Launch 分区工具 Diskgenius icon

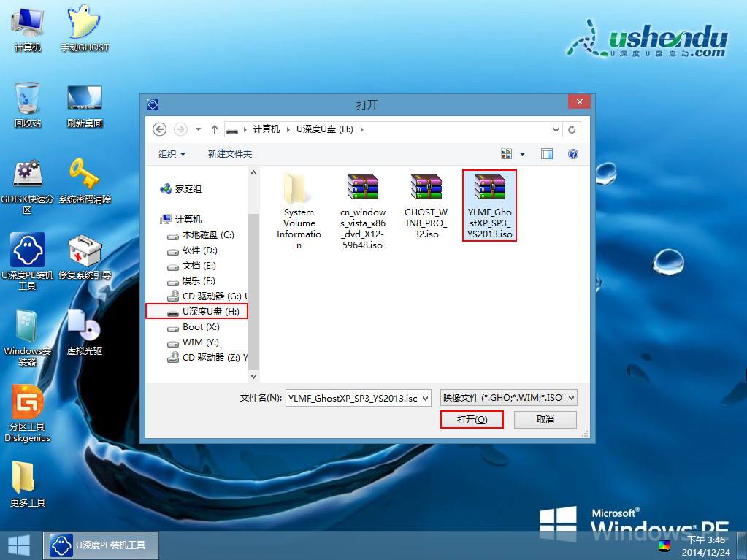[x=27, y=413]
